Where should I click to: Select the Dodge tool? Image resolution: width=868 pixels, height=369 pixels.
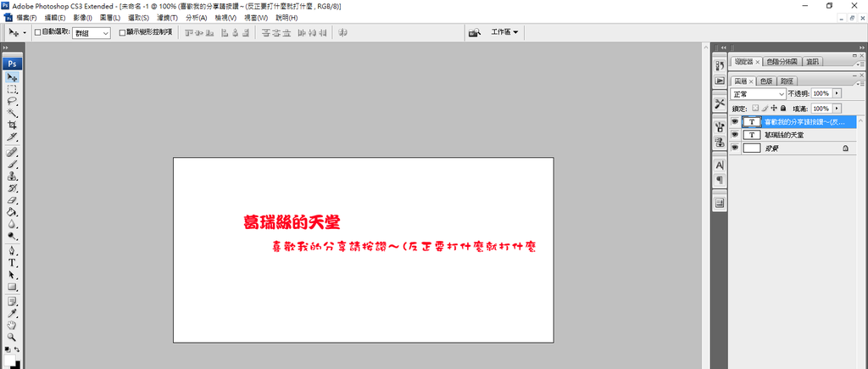pyautogui.click(x=12, y=236)
